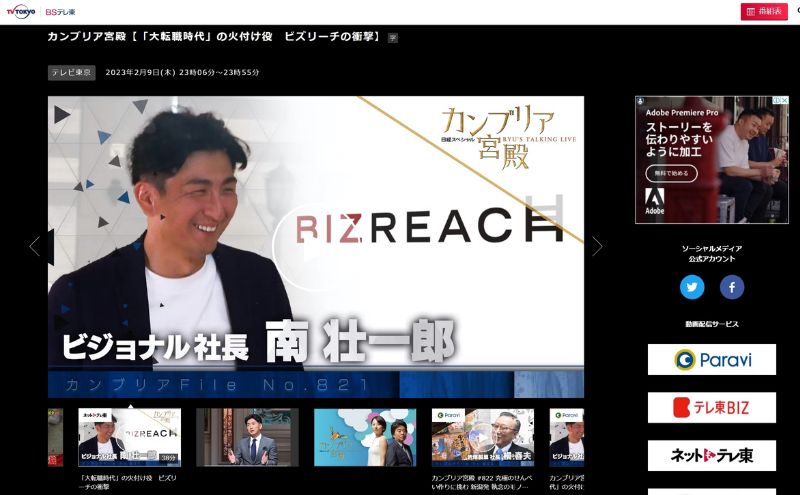Select the Paravi 社長 thumbnail for episode #822
This screenshot has width=800, height=495.
click(x=483, y=437)
